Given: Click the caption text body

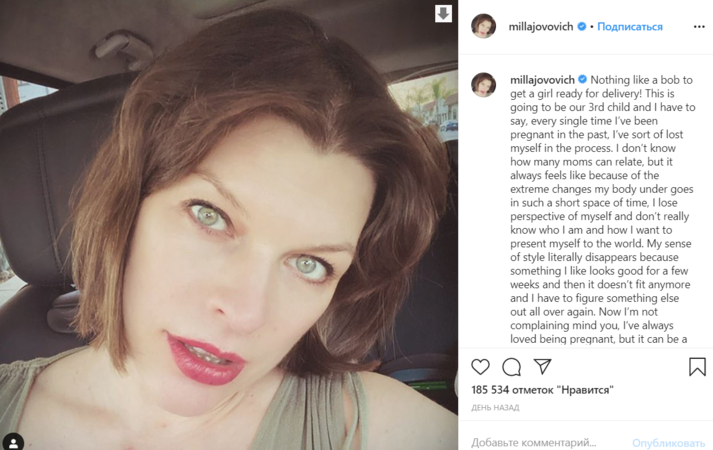Looking at the screenshot, I should point(603,209).
